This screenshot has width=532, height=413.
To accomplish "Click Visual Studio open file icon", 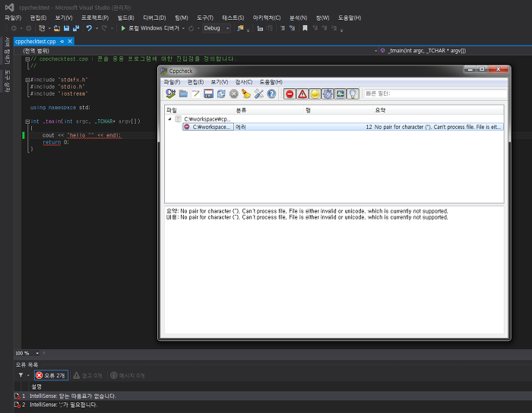I will coord(57,28).
